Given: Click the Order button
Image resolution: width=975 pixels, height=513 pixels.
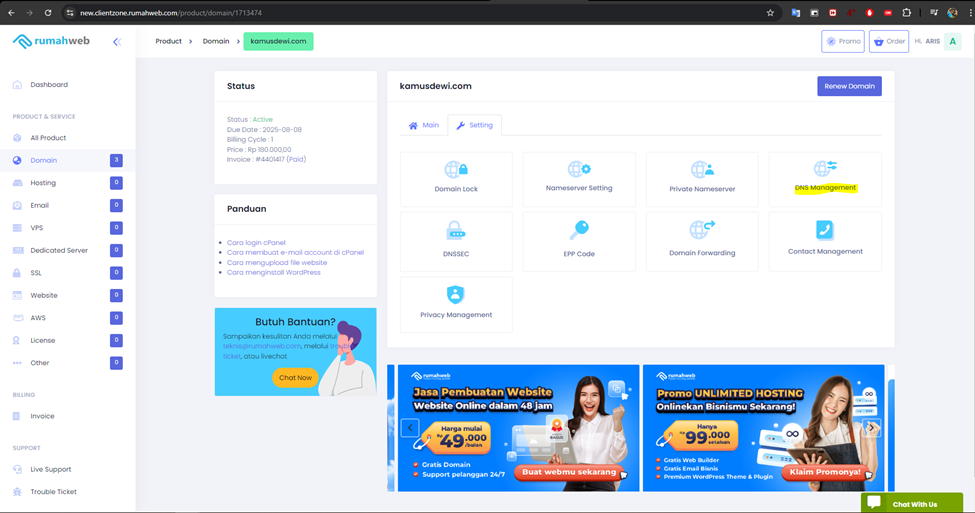Looking at the screenshot, I should point(889,42).
